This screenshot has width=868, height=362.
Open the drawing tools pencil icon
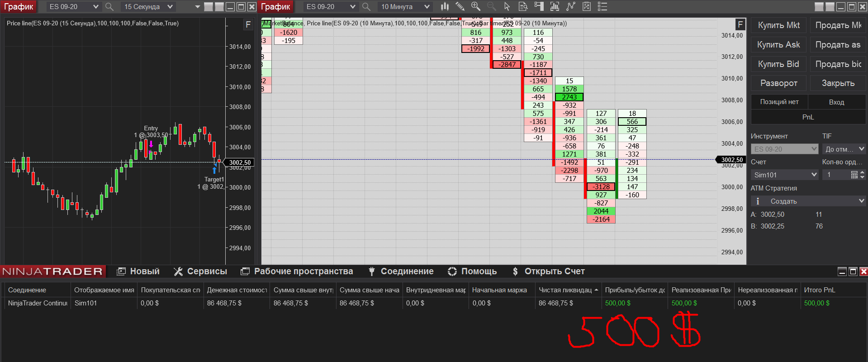(x=460, y=6)
